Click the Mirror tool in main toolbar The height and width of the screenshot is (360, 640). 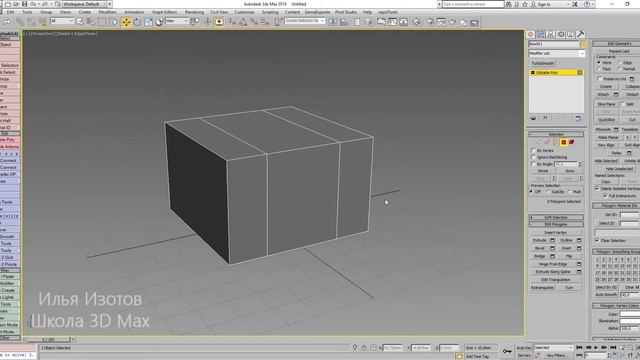click(333, 22)
